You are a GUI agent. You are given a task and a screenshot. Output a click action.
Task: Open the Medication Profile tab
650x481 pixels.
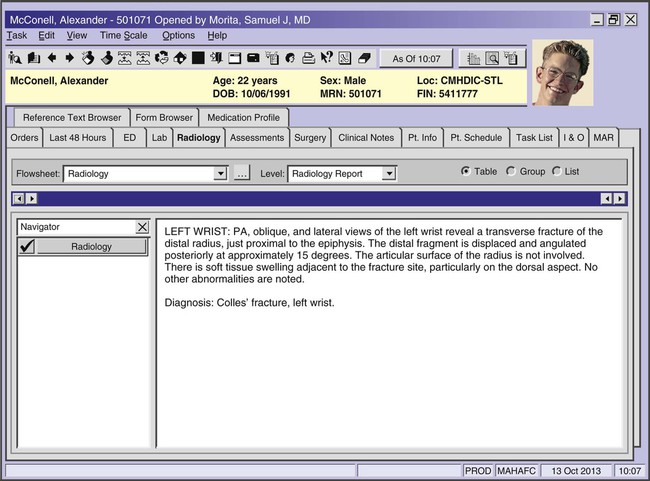(244, 117)
